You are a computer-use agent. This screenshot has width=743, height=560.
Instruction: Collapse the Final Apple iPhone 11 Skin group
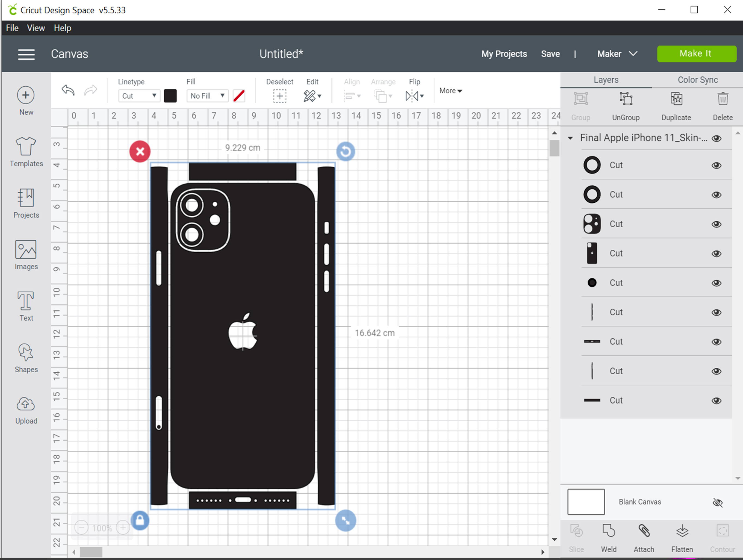click(x=570, y=138)
